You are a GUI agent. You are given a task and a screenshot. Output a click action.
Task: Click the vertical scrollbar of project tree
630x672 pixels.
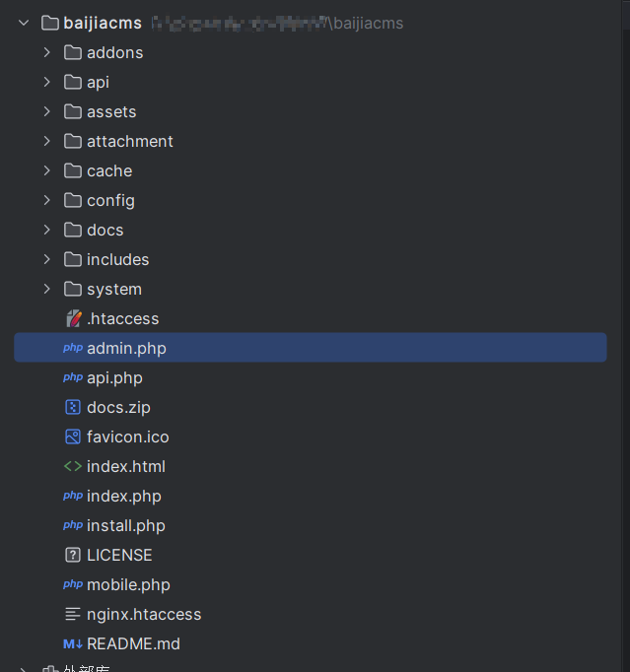626,336
